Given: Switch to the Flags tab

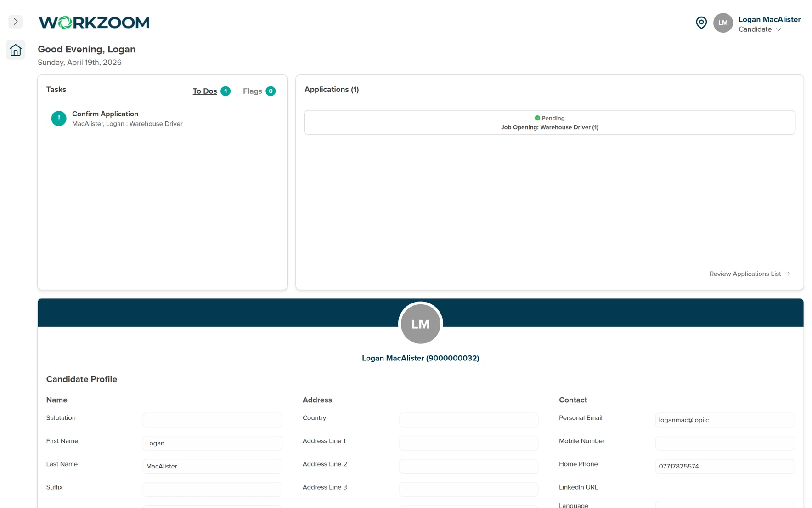Looking at the screenshot, I should [252, 91].
